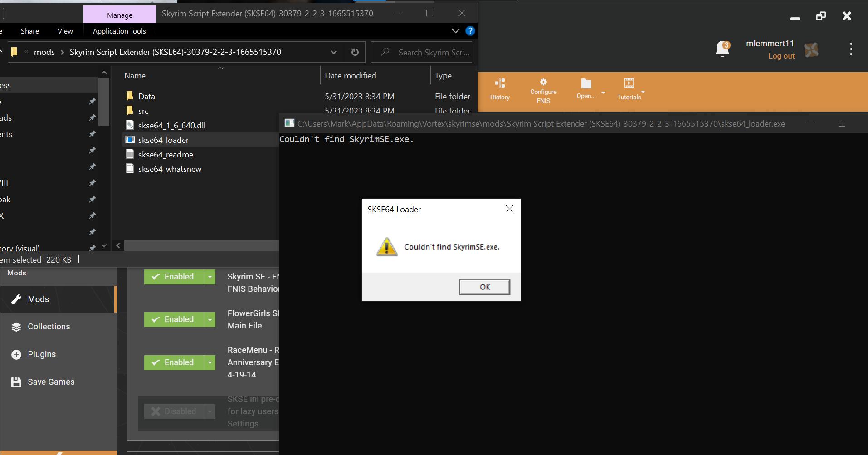Select the skse64_1_6_640.dll file

[x=172, y=125]
